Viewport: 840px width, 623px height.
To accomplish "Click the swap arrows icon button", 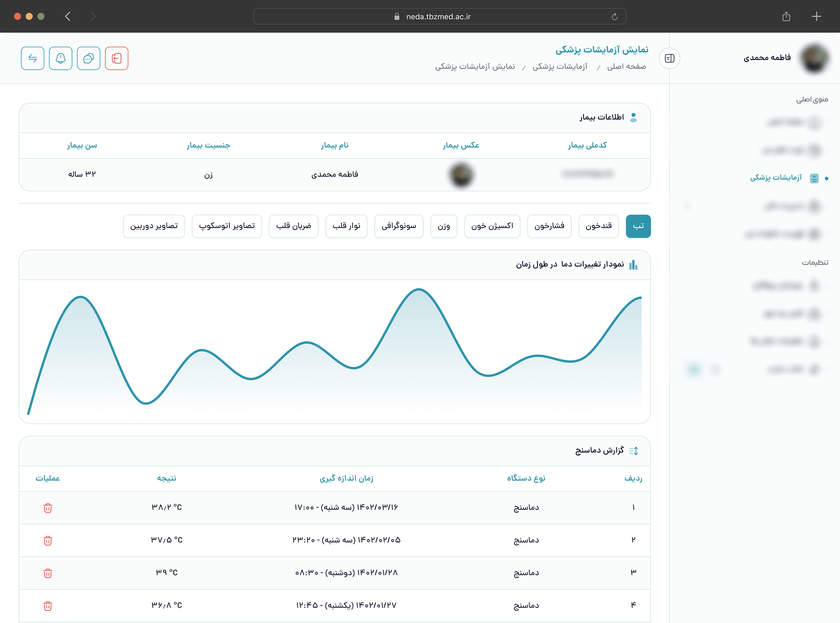I will [33, 58].
